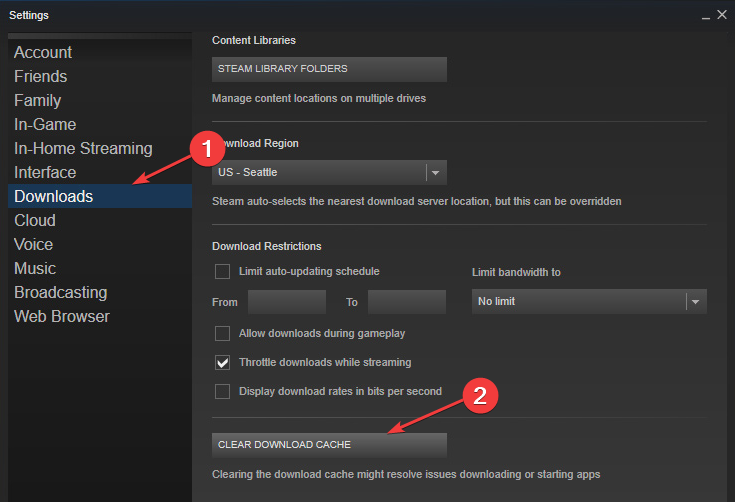Click the Steam Library Folders button
The image size is (735, 502).
click(329, 69)
